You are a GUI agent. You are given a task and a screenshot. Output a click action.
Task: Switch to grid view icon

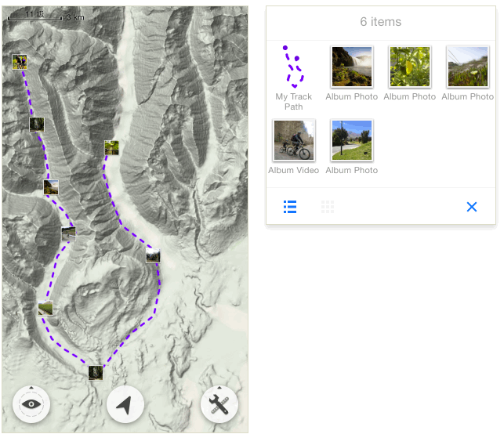click(x=328, y=207)
